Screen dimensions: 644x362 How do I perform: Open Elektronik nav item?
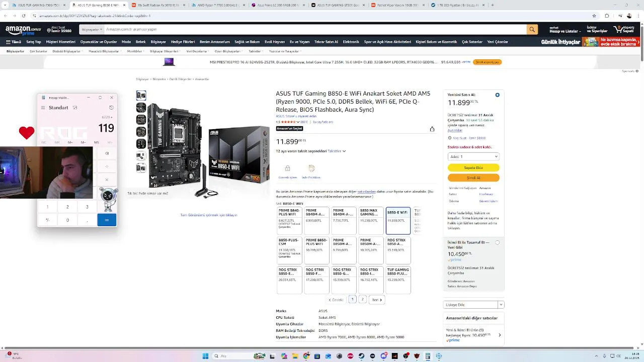coord(351,42)
